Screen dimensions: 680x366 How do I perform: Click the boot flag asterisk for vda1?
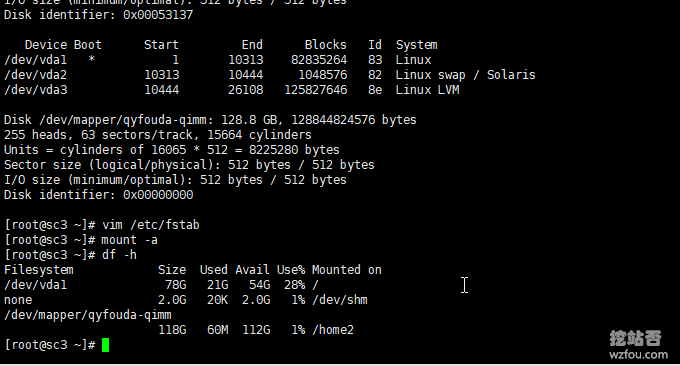point(91,59)
